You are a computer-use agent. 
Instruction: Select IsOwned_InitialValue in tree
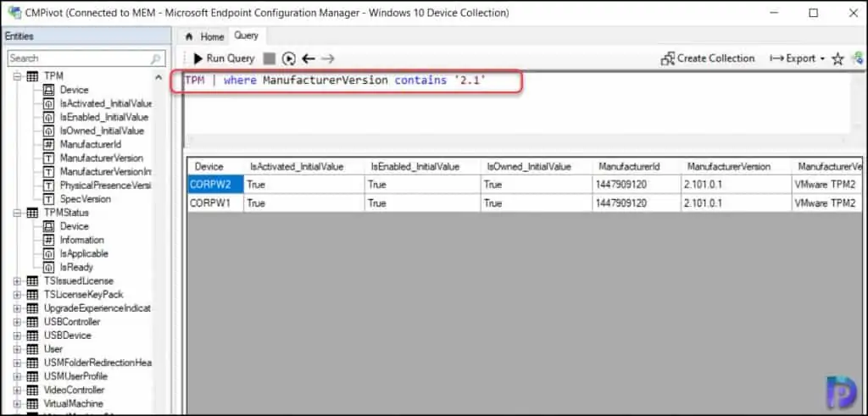pyautogui.click(x=102, y=131)
